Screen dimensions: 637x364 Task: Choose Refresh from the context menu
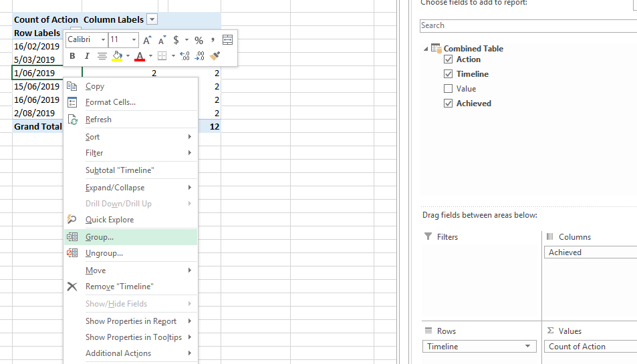(x=131, y=120)
